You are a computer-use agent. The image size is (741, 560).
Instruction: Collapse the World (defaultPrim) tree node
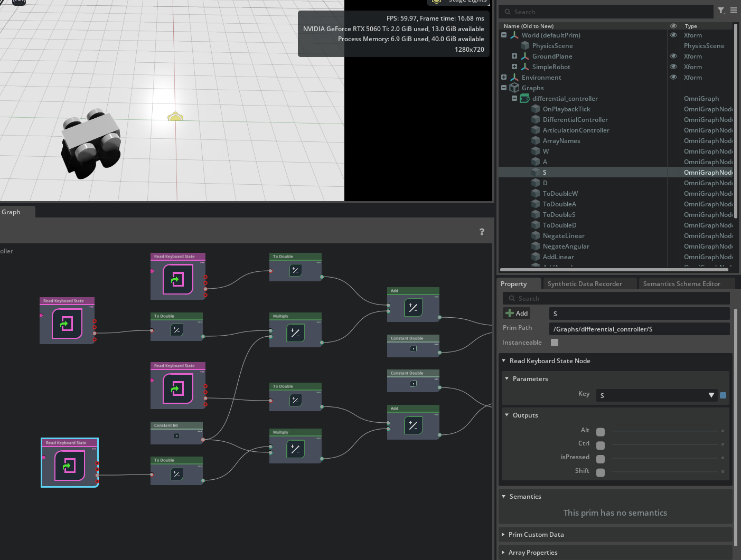pyautogui.click(x=504, y=35)
